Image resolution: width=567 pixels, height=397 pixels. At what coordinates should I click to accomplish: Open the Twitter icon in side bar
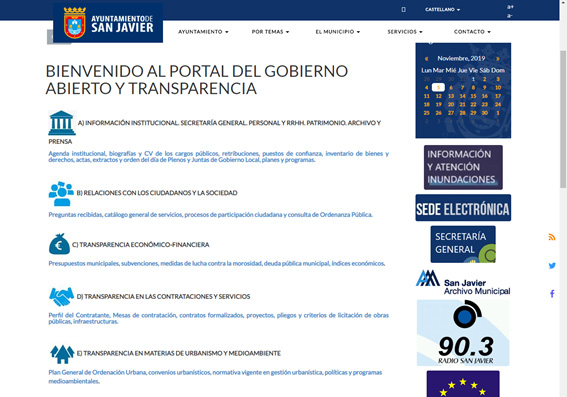click(552, 265)
